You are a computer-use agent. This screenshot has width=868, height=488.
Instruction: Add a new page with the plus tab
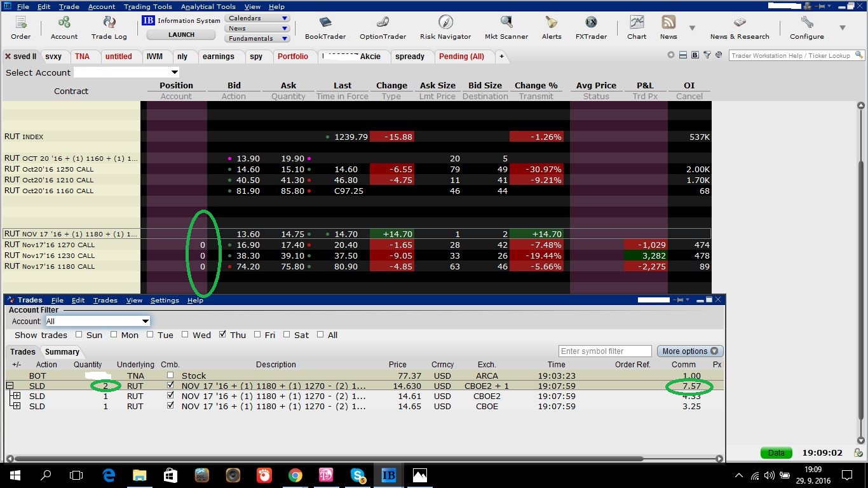pyautogui.click(x=501, y=57)
